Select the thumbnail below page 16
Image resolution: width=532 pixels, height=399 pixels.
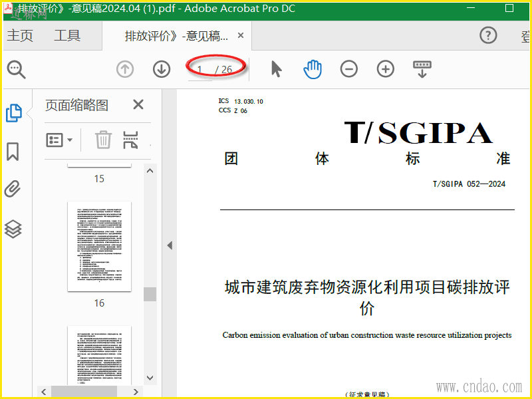pyautogui.click(x=99, y=355)
